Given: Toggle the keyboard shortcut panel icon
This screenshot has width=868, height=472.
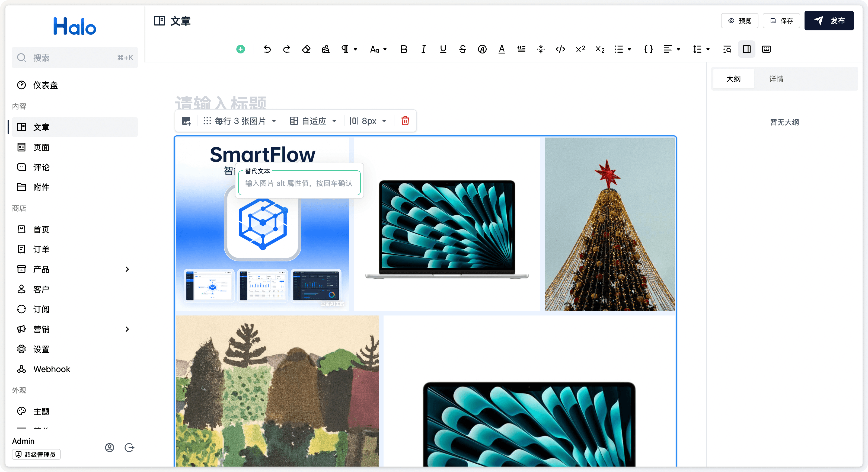Looking at the screenshot, I should click(766, 49).
